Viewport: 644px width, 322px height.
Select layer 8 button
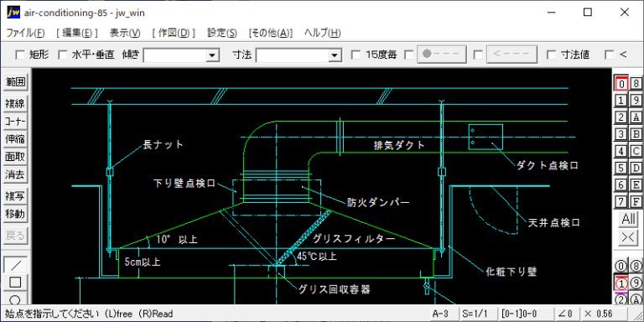636,84
